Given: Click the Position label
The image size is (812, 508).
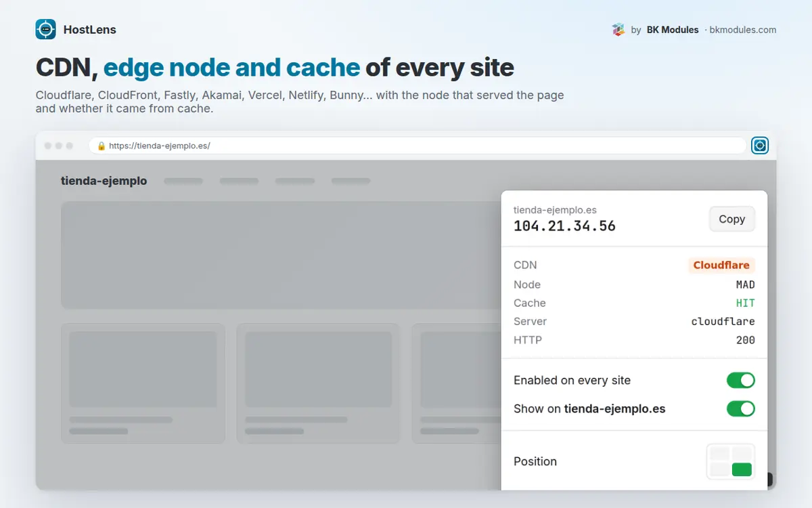Looking at the screenshot, I should (535, 461).
